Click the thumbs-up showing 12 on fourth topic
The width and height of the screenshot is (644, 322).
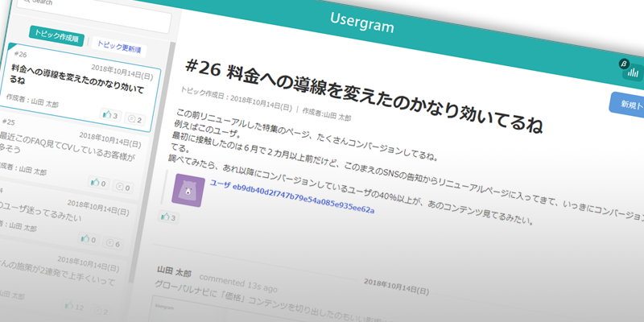pyautogui.click(x=78, y=307)
